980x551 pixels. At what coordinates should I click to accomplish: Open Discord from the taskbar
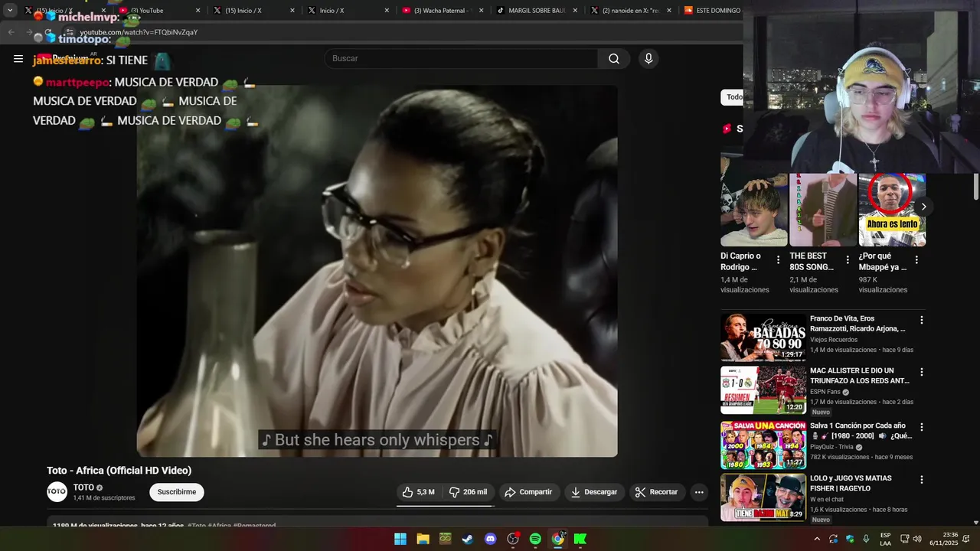click(491, 539)
